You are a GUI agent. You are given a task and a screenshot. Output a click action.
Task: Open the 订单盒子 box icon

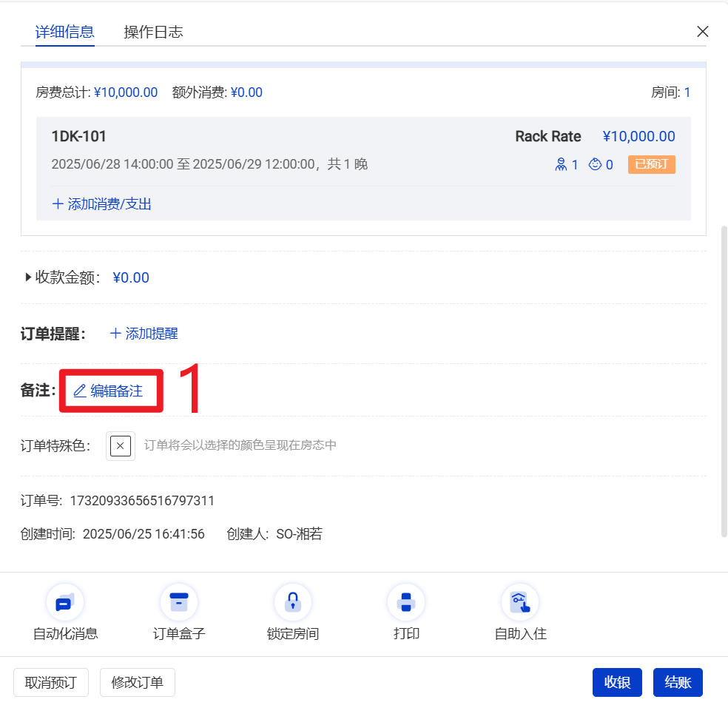(x=179, y=603)
